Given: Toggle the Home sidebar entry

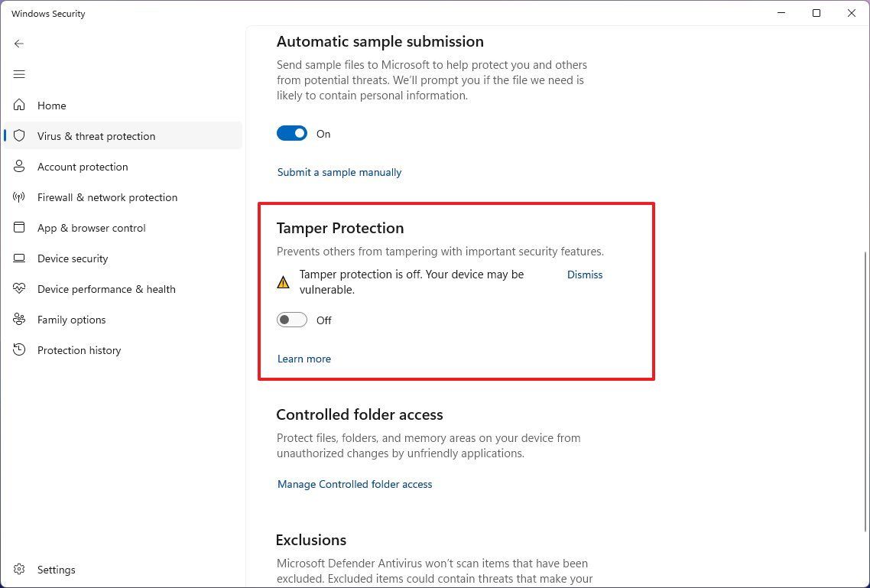Looking at the screenshot, I should [51, 106].
